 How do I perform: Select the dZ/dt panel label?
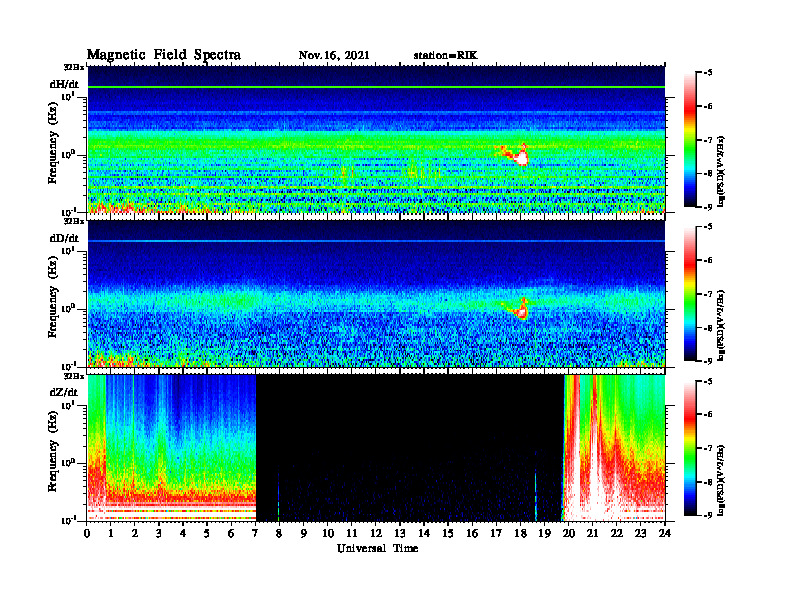(x=64, y=392)
